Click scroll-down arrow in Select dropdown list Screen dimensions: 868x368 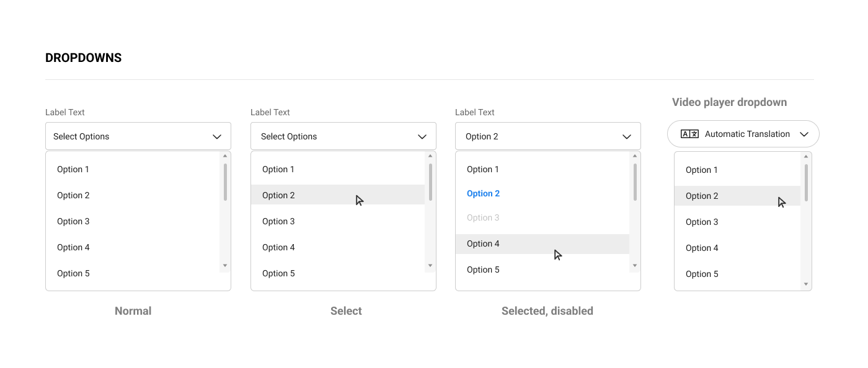pos(430,266)
